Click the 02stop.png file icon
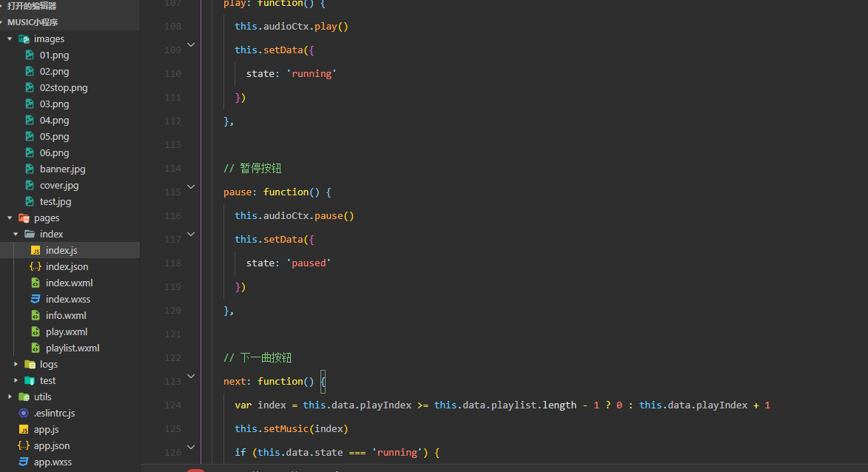The image size is (868, 472). point(30,87)
